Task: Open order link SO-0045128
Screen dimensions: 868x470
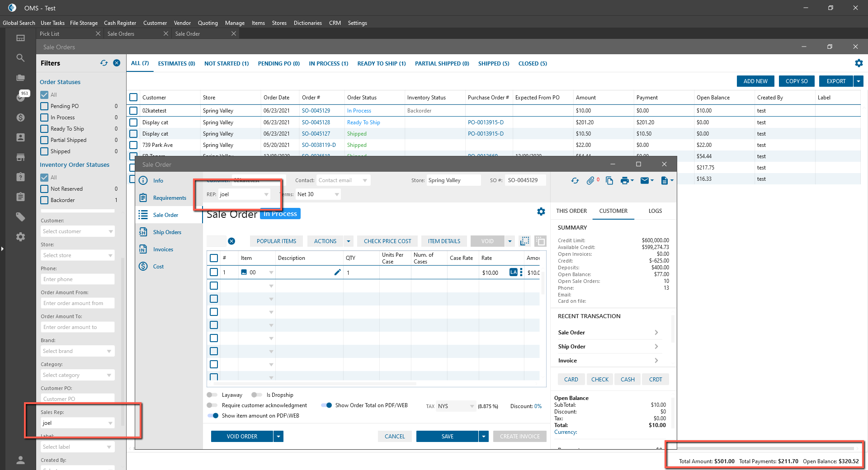Action: [316, 122]
